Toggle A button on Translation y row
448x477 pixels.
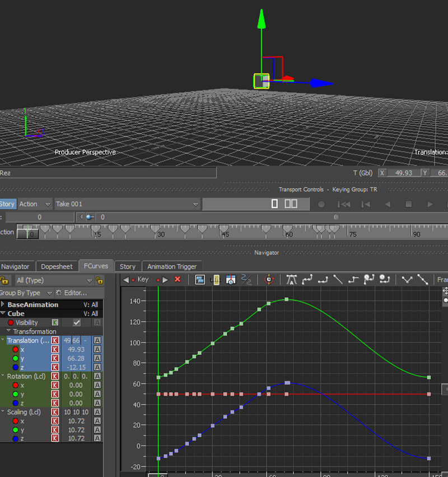[97, 358]
